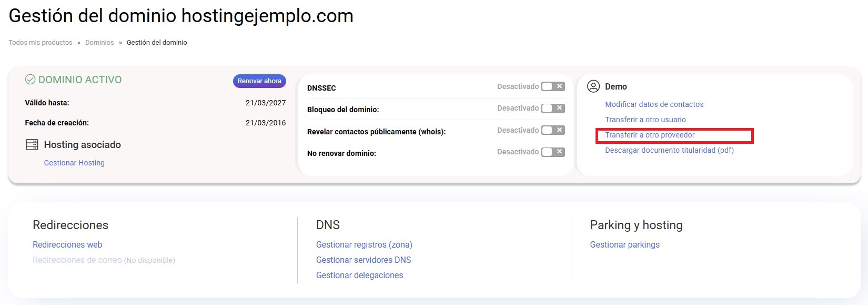Click Modificar datos de contactos
The height and width of the screenshot is (305, 868).
[x=654, y=104]
